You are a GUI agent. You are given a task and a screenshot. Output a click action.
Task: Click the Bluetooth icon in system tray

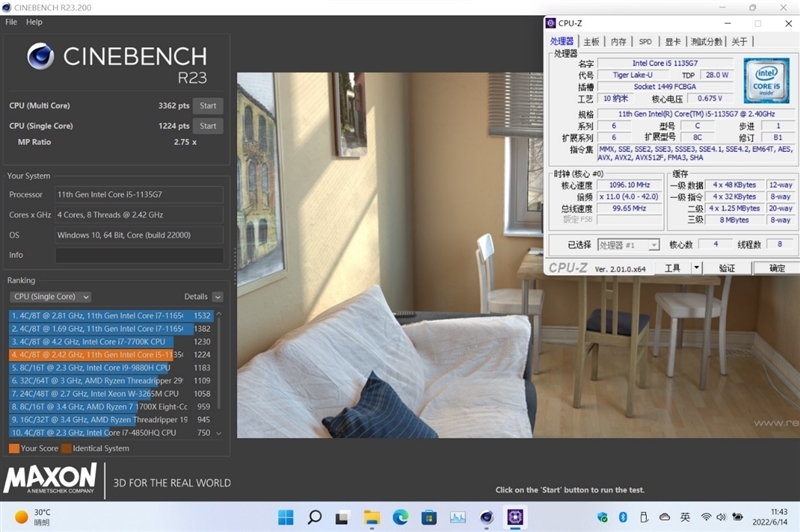click(622, 517)
